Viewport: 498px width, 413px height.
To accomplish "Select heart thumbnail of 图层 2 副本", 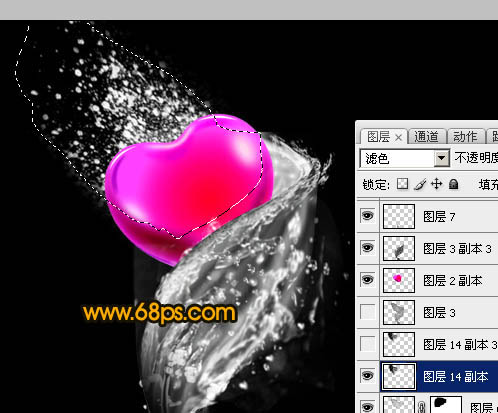I will coord(399,280).
